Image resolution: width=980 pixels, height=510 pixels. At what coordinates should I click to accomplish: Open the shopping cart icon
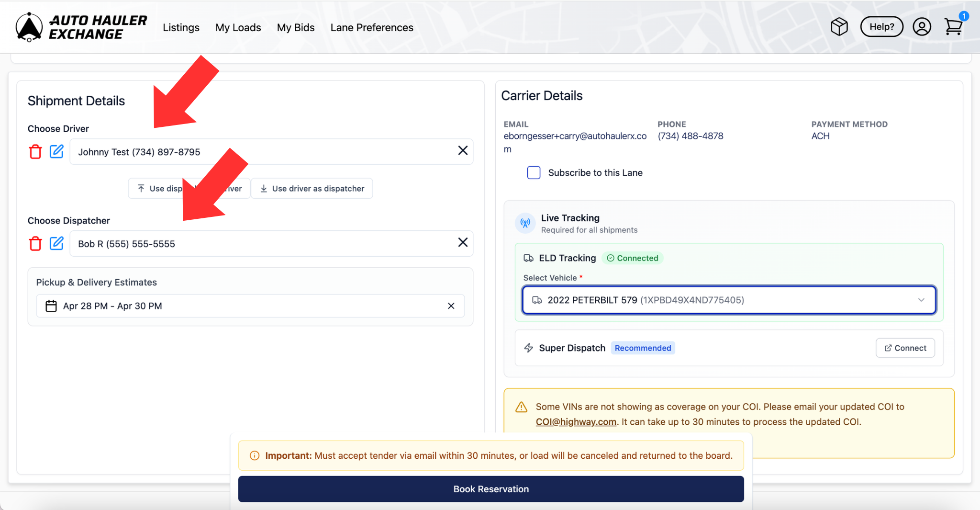(x=954, y=26)
